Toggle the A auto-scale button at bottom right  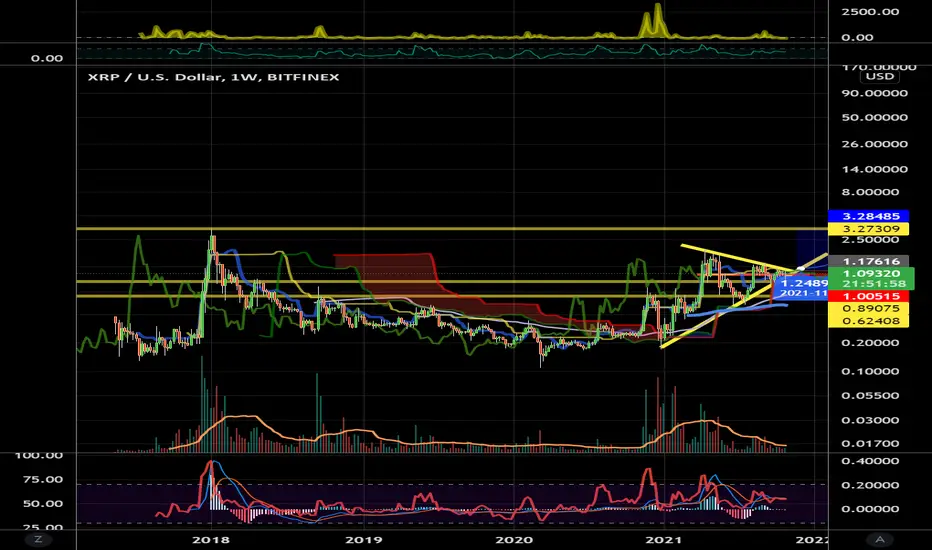pyautogui.click(x=880, y=539)
